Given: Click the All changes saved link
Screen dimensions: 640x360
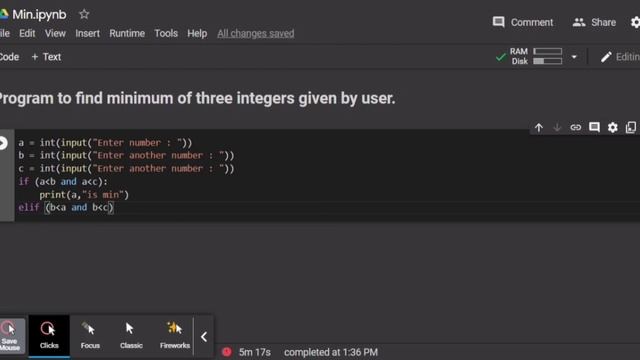Looking at the screenshot, I should (x=256, y=33).
